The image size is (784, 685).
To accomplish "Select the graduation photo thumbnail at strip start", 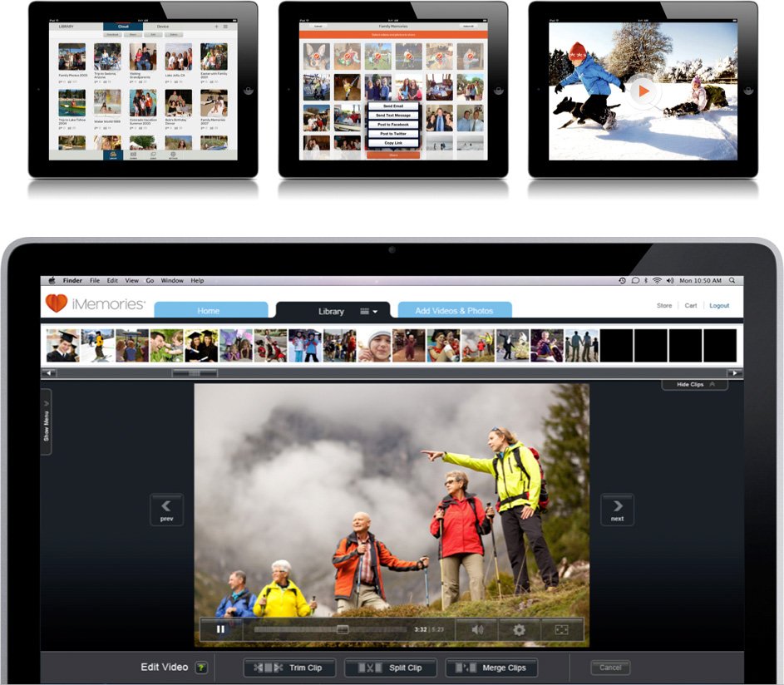I will click(x=62, y=345).
